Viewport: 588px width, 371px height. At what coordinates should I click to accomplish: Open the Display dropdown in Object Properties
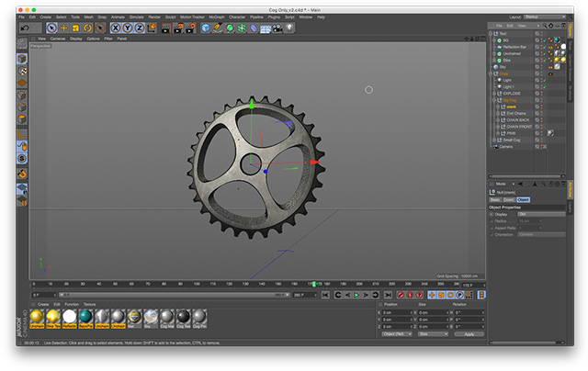tap(540, 214)
